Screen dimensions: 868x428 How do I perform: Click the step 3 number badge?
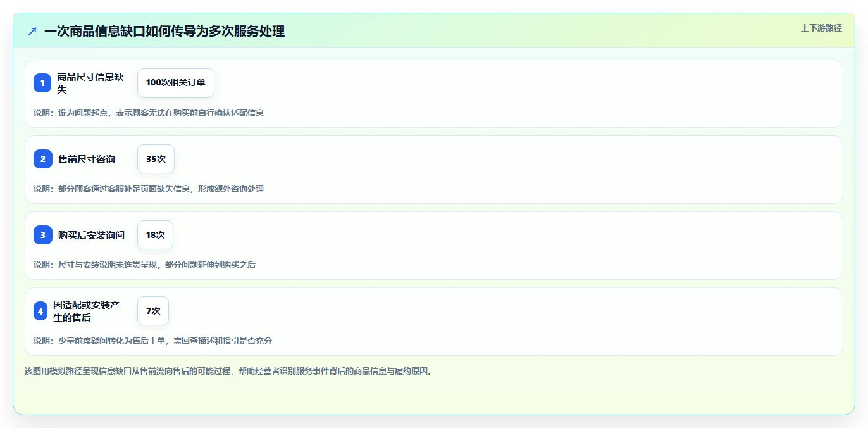pyautogui.click(x=43, y=235)
